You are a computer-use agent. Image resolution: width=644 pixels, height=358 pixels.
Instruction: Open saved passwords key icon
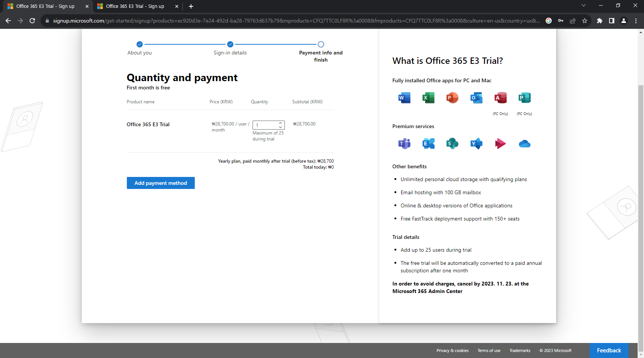click(561, 21)
